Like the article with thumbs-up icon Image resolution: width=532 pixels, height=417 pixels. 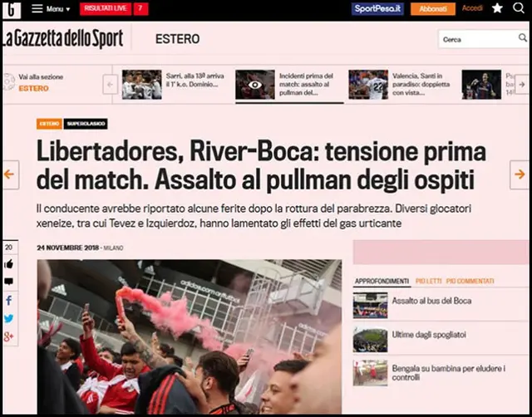[x=9, y=264]
